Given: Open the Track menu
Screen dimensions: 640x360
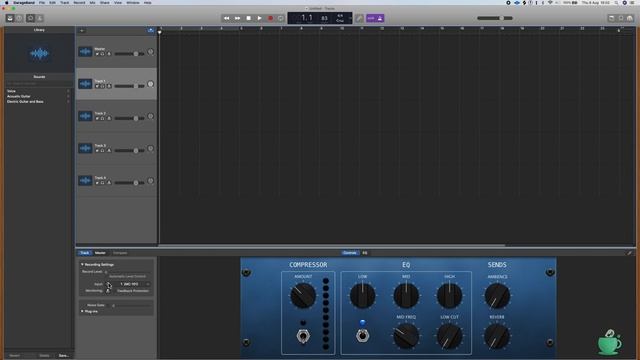Looking at the screenshot, I should (64, 2).
